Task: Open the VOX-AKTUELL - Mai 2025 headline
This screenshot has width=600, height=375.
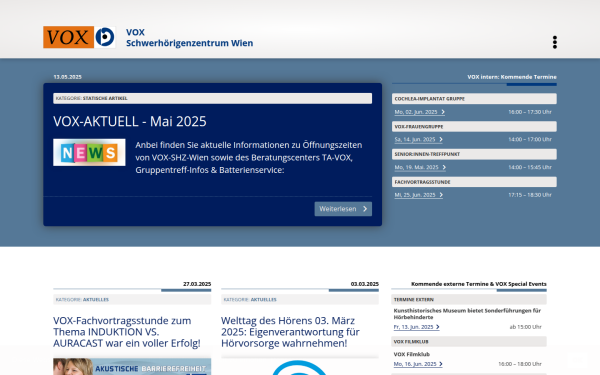Action: pyautogui.click(x=130, y=121)
